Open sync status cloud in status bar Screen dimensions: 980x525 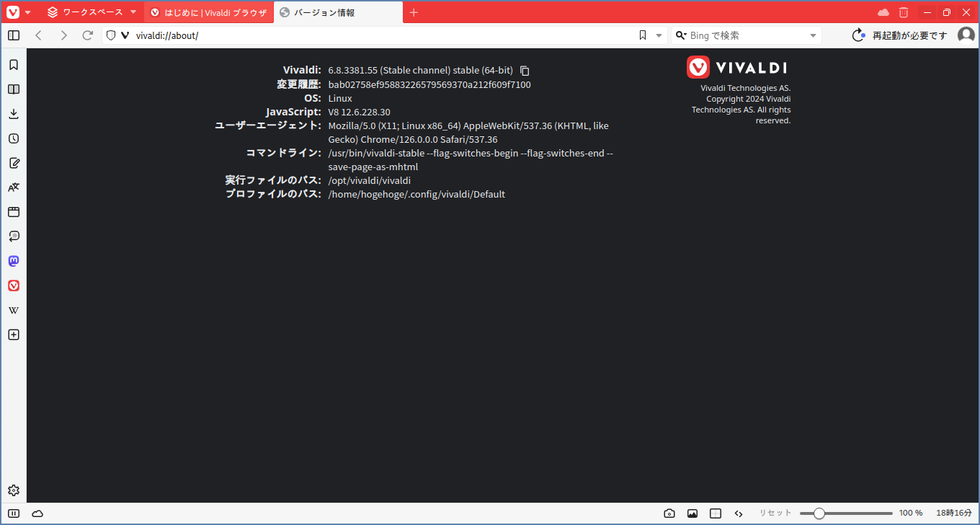coord(37,513)
